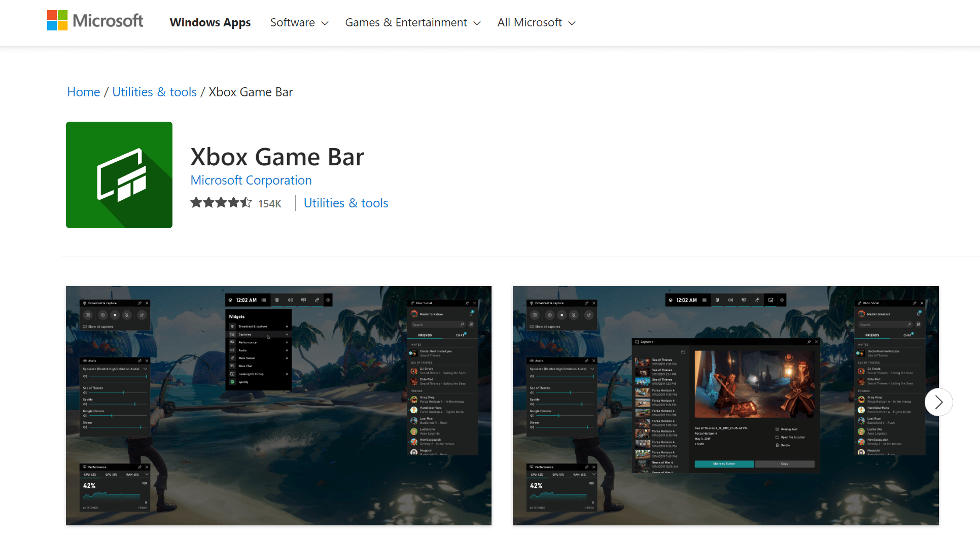Go to Home breadcrumb link
980x538 pixels.
click(84, 92)
